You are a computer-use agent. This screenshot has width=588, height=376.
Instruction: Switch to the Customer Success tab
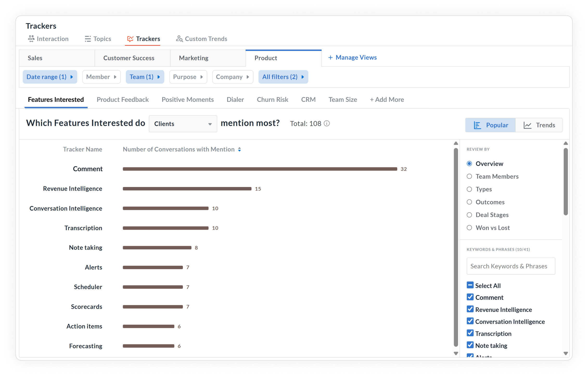point(129,58)
